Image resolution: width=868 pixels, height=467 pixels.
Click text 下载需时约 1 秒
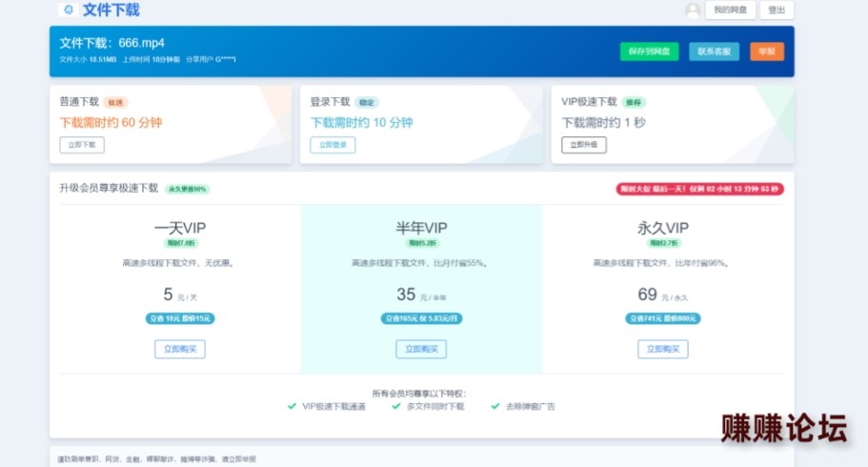click(603, 122)
